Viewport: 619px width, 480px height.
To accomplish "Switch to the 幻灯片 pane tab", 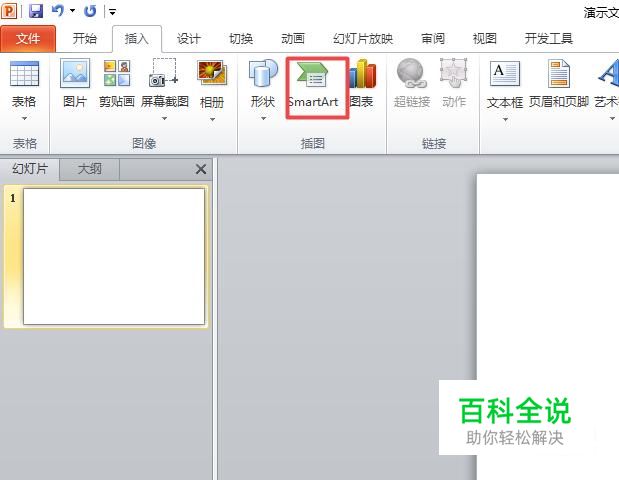I will point(30,169).
